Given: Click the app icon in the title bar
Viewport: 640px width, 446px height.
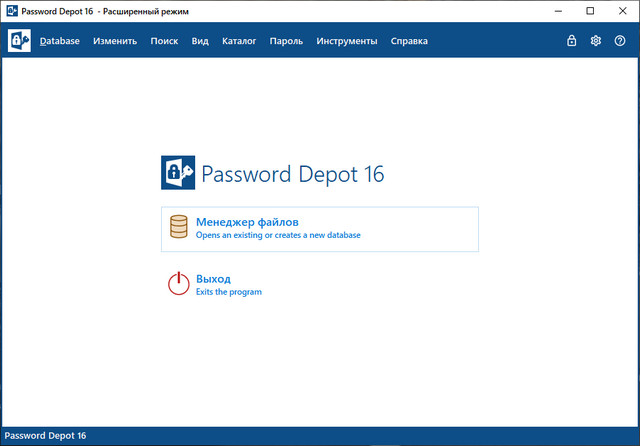Looking at the screenshot, I should click(x=11, y=11).
